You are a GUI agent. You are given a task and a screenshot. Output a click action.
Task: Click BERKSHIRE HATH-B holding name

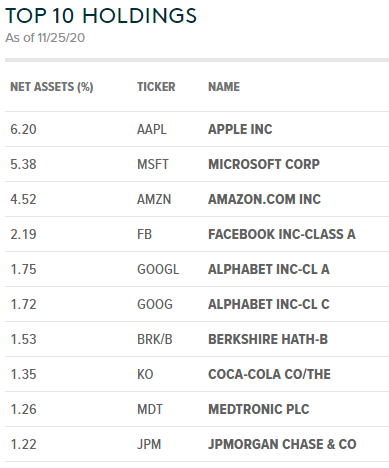268,339
